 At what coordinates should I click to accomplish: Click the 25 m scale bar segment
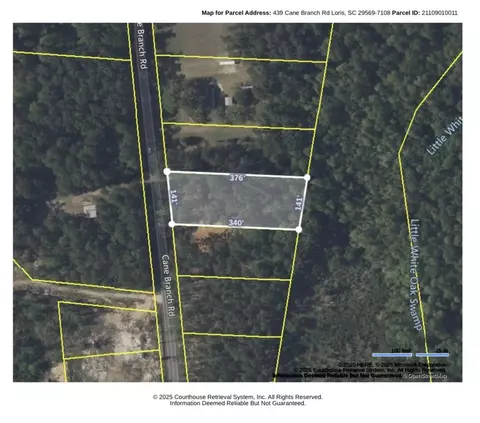432,355
